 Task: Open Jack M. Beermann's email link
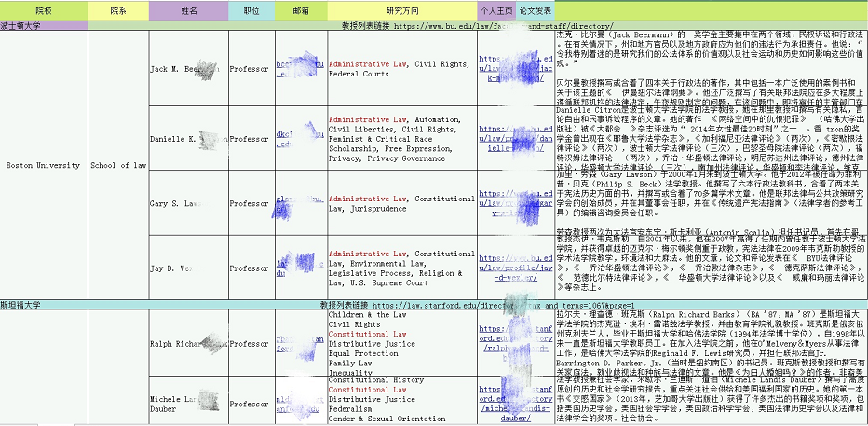pos(300,69)
